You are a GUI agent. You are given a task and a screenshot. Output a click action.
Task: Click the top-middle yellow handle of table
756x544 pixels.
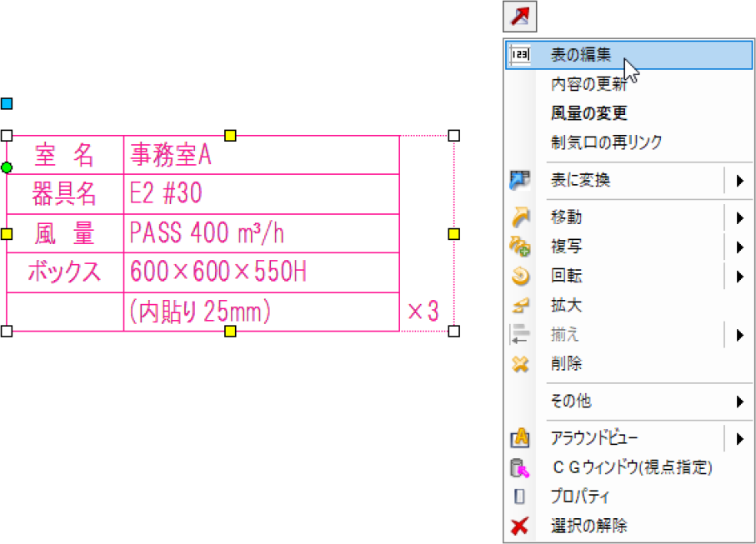coord(230,136)
